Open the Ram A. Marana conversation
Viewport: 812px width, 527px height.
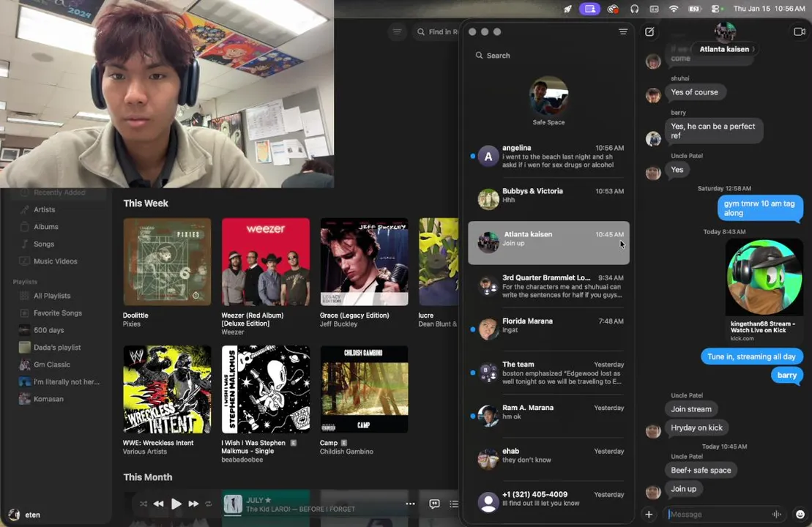pos(548,416)
